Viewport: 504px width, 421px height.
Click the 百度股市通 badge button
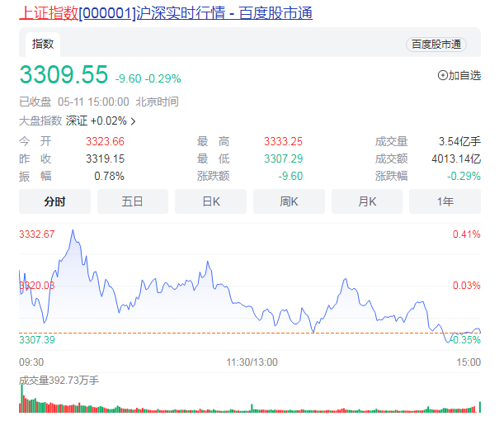(x=436, y=45)
